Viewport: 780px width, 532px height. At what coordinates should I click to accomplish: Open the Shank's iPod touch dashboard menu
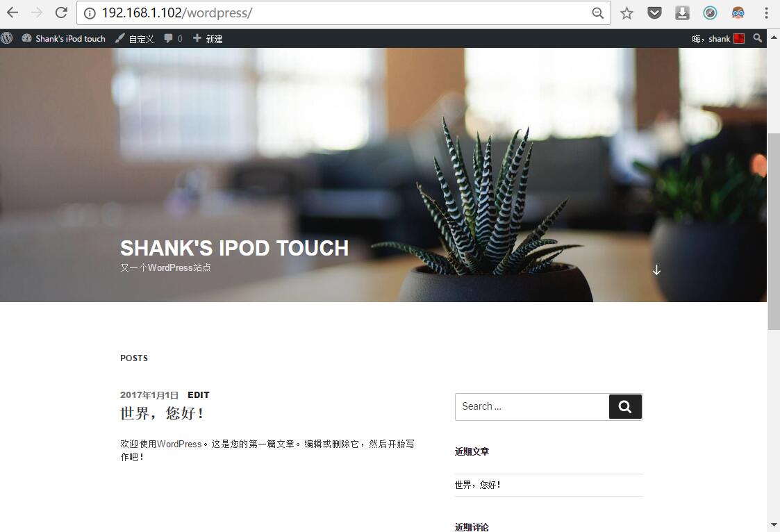point(63,38)
